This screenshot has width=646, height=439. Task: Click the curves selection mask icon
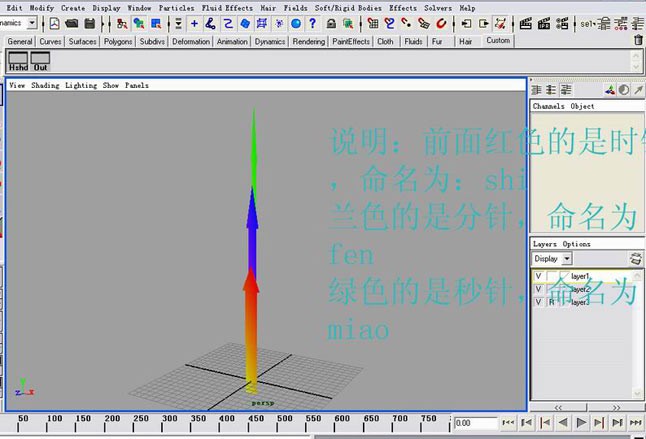click(228, 23)
